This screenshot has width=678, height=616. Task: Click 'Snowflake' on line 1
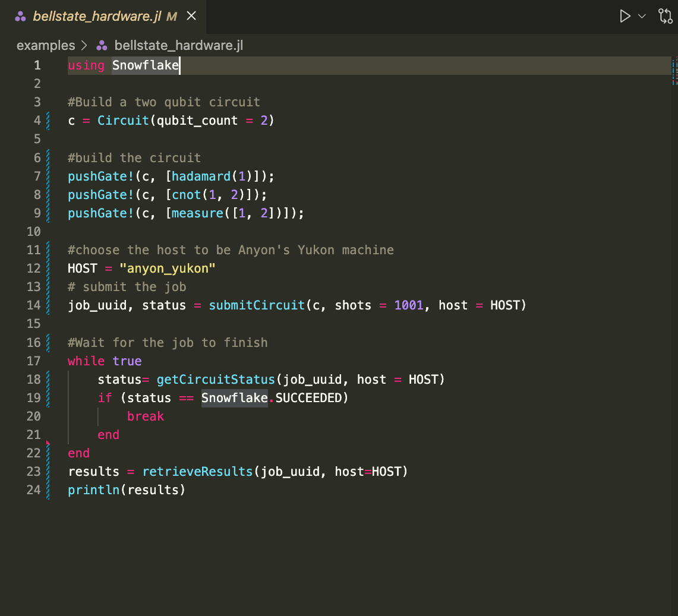145,65
